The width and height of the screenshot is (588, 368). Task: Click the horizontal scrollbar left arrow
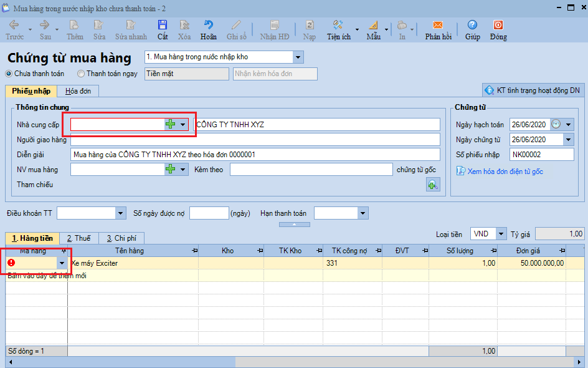pyautogui.click(x=11, y=362)
